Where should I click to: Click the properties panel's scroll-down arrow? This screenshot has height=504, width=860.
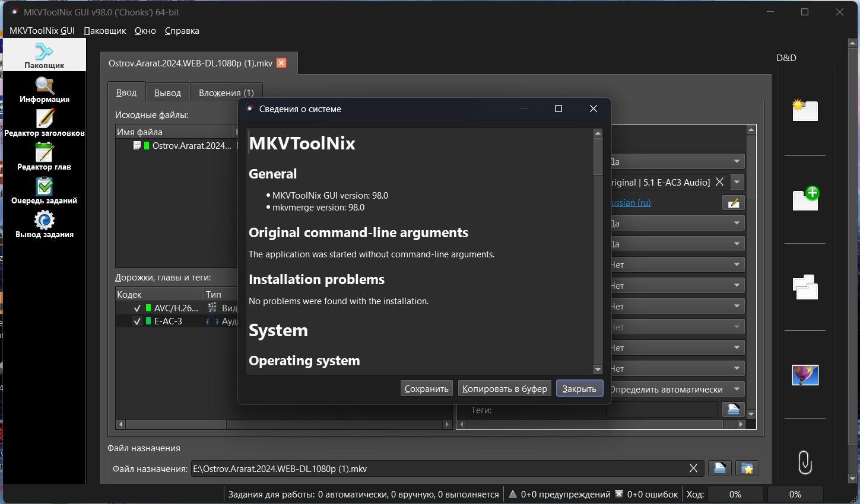751,414
